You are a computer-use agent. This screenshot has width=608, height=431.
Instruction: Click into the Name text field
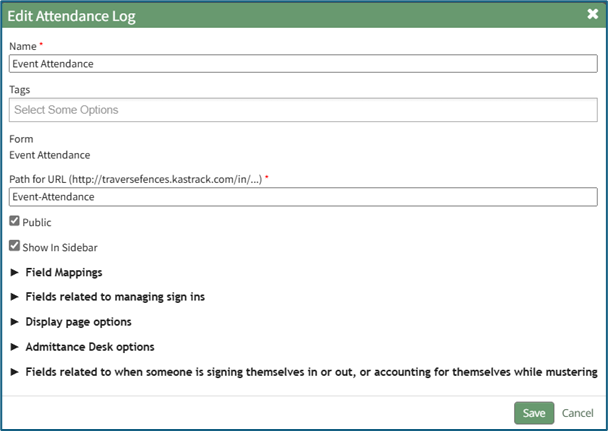tap(303, 63)
